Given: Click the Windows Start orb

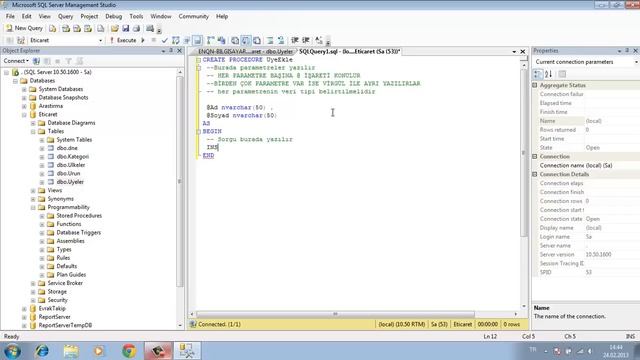Looking at the screenshot, I should pos(12,351).
